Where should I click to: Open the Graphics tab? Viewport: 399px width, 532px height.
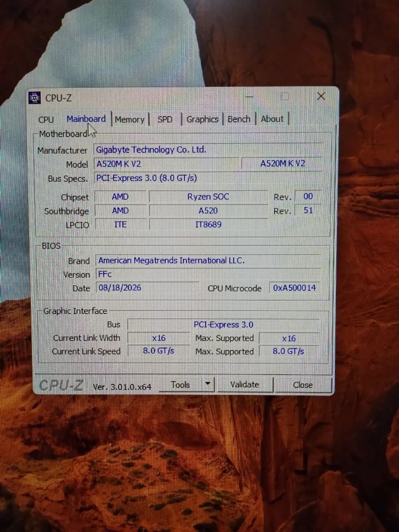(x=202, y=120)
